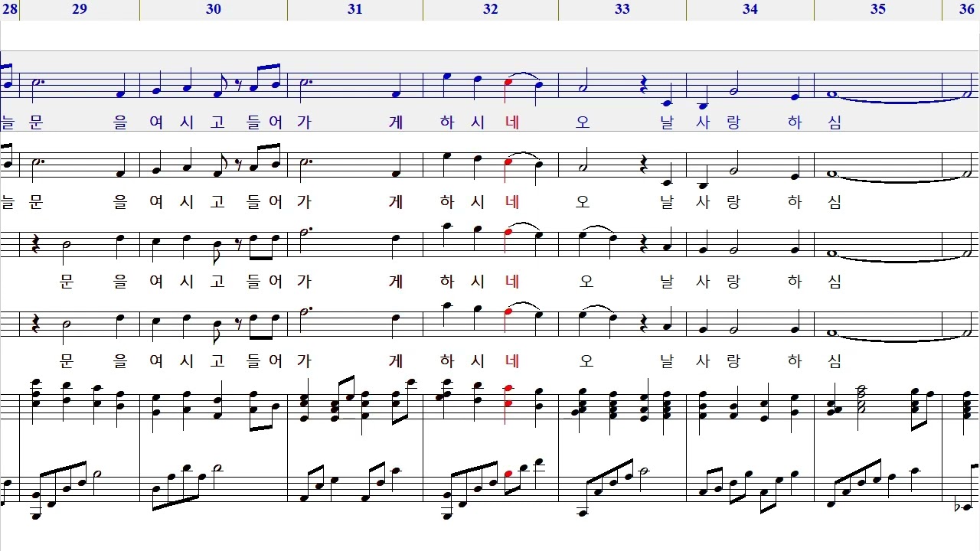This screenshot has height=551, width=980.
Task: Click lyric '가' under the fourth staff
Action: [x=304, y=360]
